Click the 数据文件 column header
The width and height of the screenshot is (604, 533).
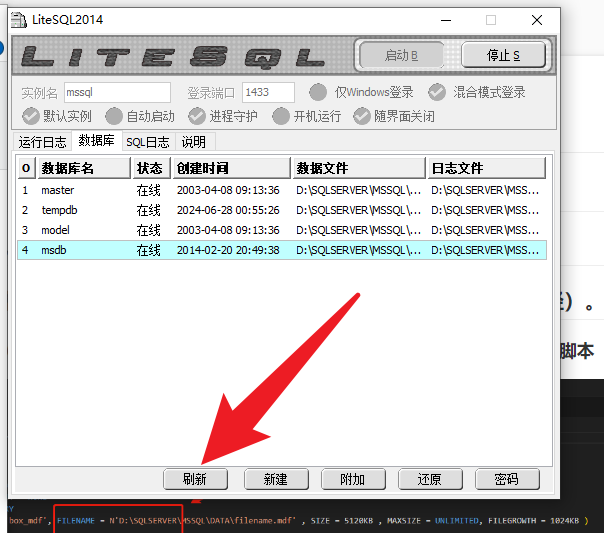coord(359,168)
